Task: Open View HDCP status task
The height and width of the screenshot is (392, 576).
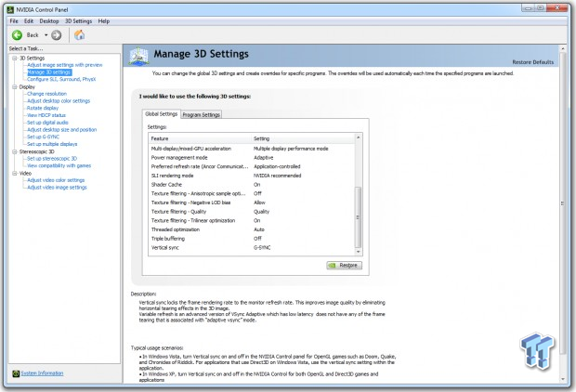Action: pos(46,115)
